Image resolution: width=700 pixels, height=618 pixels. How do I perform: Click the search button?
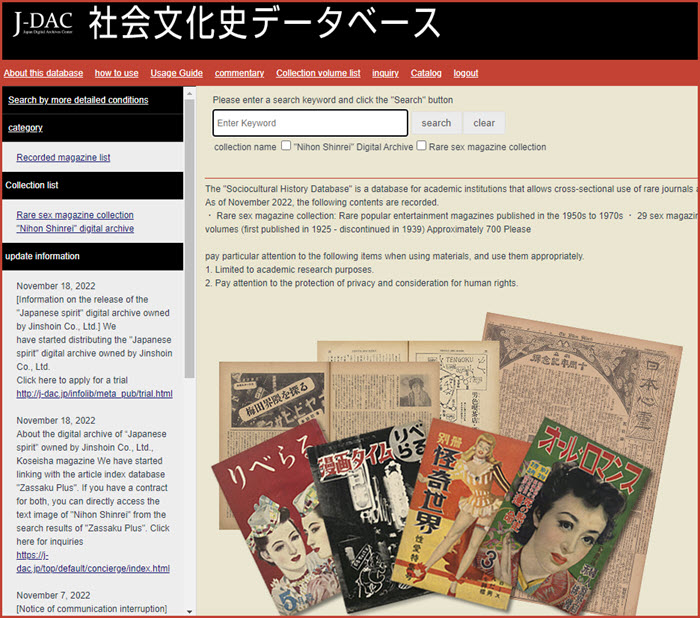coord(436,123)
